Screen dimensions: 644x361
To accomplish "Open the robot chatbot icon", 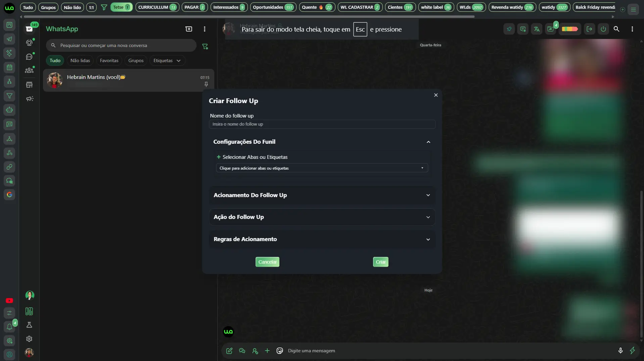I will [x=9, y=110].
